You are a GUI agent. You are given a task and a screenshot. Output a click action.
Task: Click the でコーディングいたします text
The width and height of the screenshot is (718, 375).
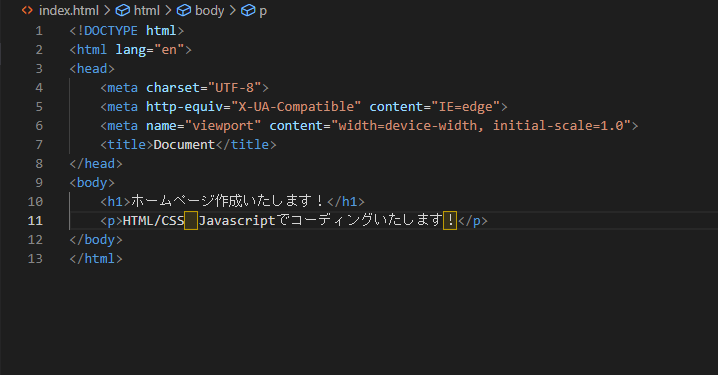pyautogui.click(x=359, y=220)
